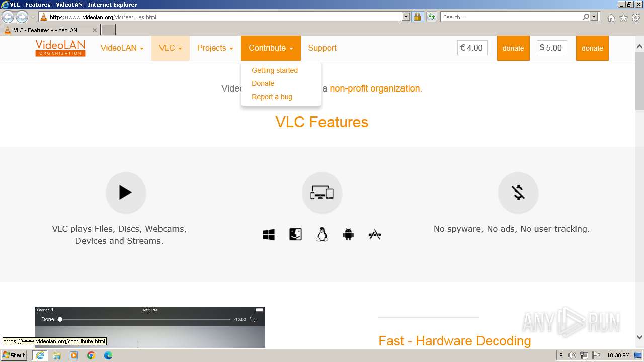Open the non-profit organization link
This screenshot has height=362, width=644.
click(x=376, y=88)
